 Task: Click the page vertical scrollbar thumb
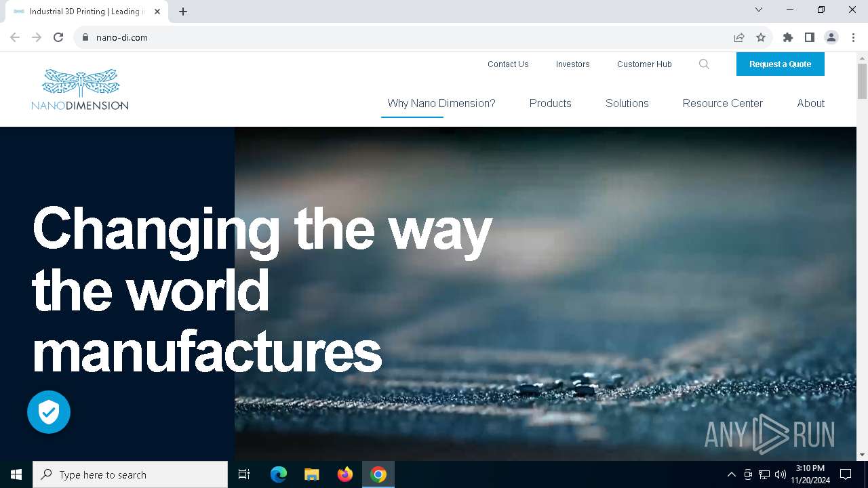click(862, 81)
